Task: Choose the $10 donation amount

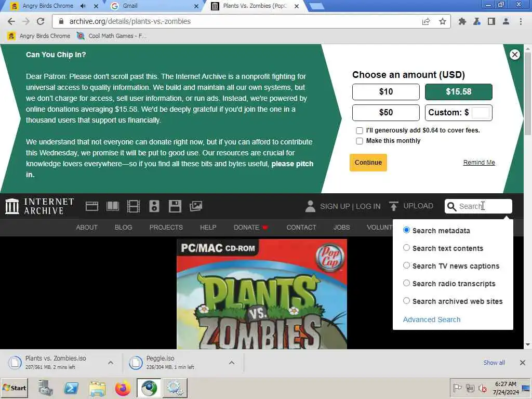Action: (x=386, y=92)
